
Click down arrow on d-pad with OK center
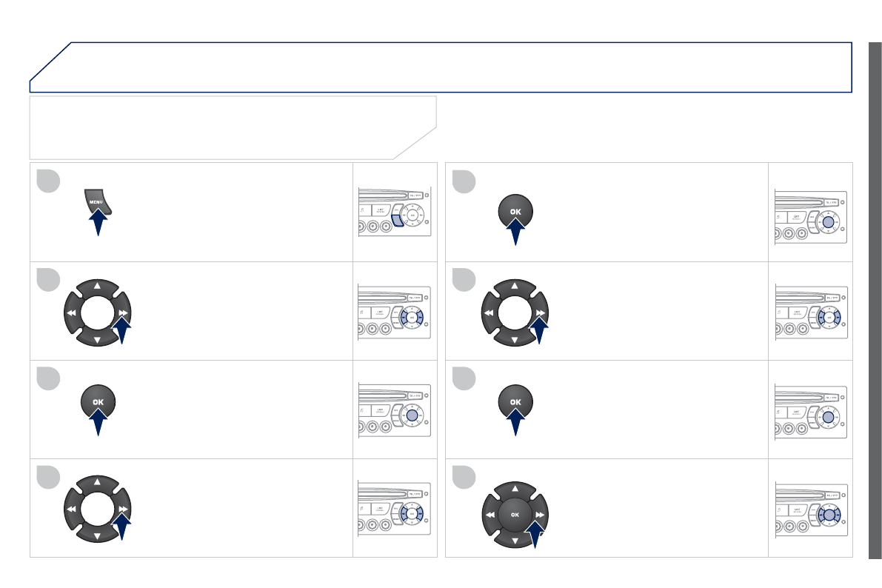515,541
